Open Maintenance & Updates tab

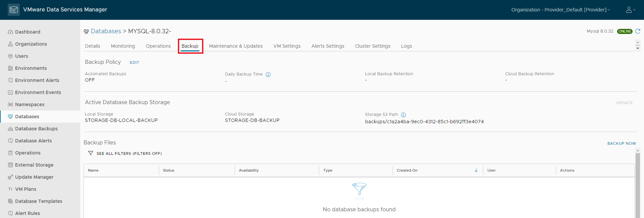click(x=236, y=46)
